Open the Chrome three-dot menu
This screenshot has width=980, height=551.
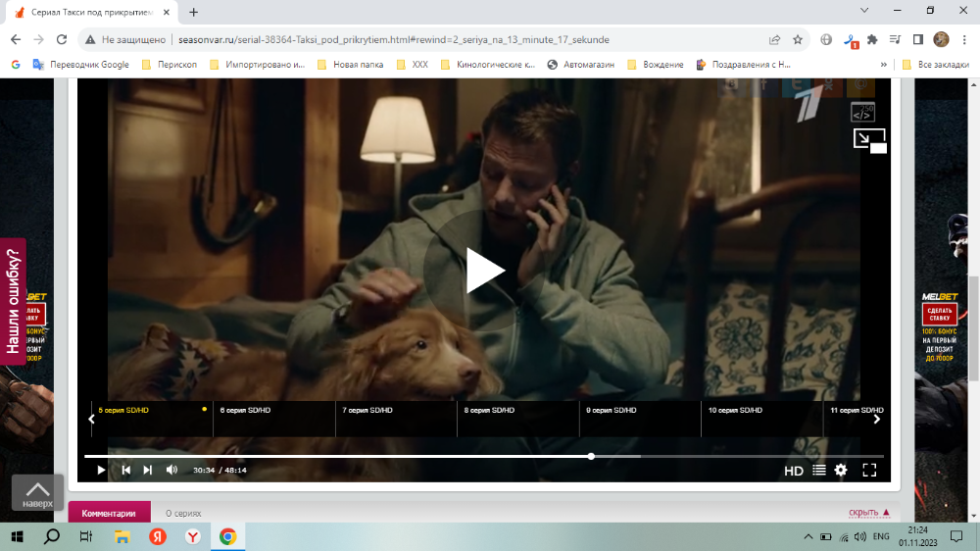964,39
